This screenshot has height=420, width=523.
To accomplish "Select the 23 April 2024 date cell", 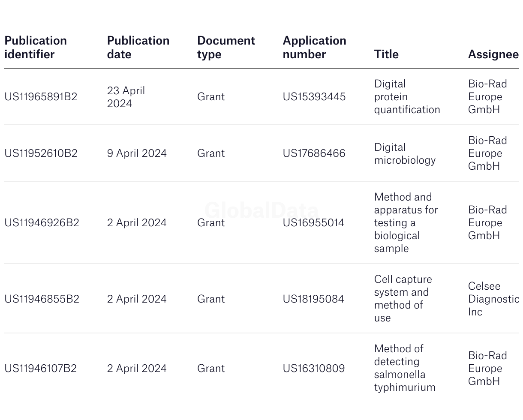I will (126, 97).
